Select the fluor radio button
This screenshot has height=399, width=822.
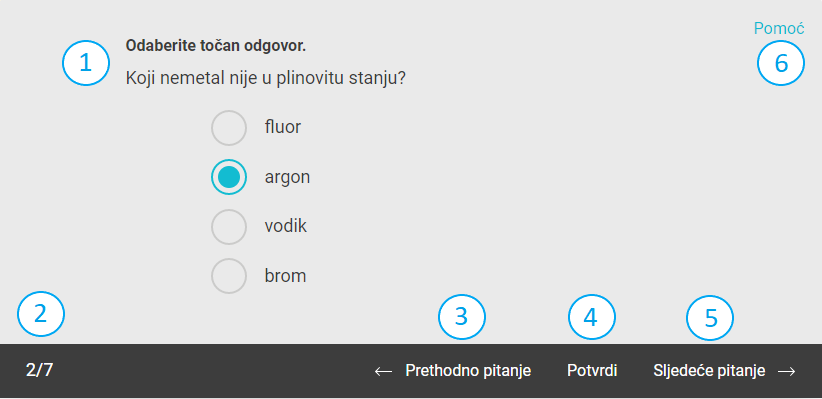[229, 127]
